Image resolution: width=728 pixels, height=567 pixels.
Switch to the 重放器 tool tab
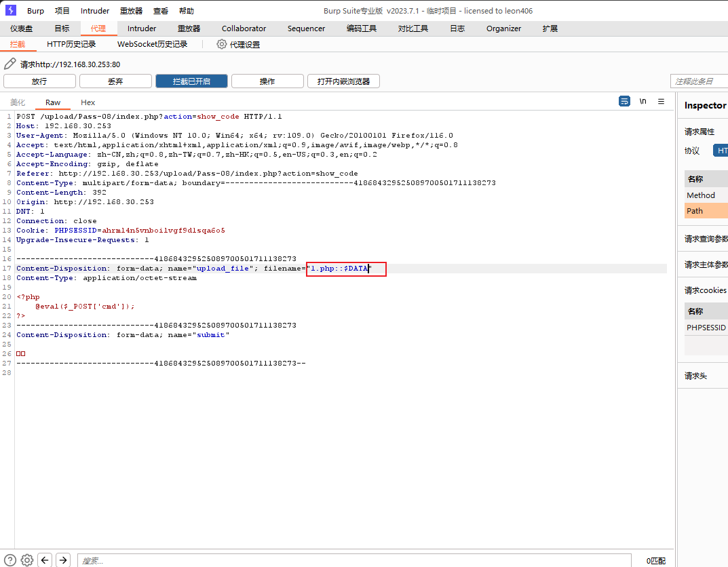[189, 28]
